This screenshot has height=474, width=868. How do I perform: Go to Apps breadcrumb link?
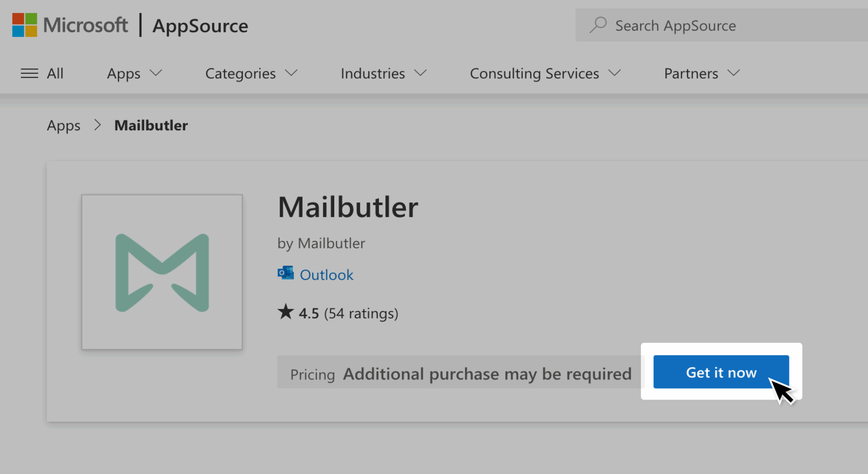(63, 126)
